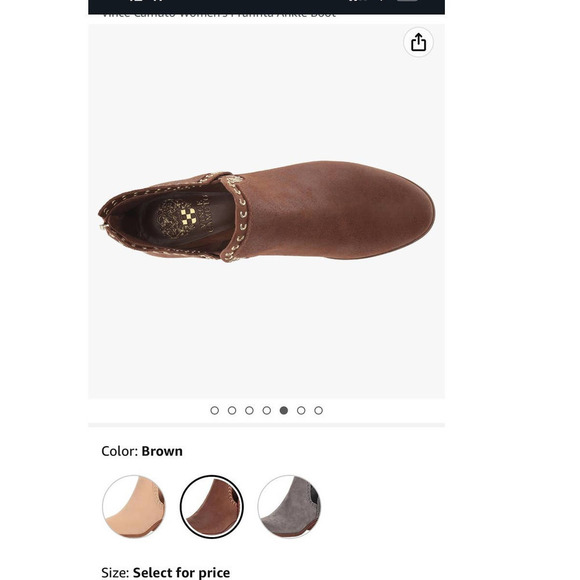View the last image indicator dot
580x580 pixels.
click(318, 410)
